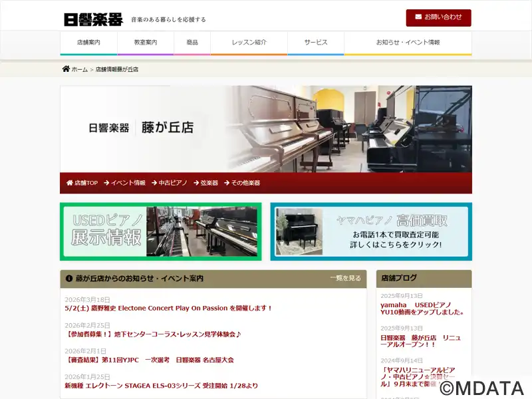Image resolution: width=532 pixels, height=399 pixels.
Task: Open the レッスン紹介 menu item
Action: click(x=249, y=43)
